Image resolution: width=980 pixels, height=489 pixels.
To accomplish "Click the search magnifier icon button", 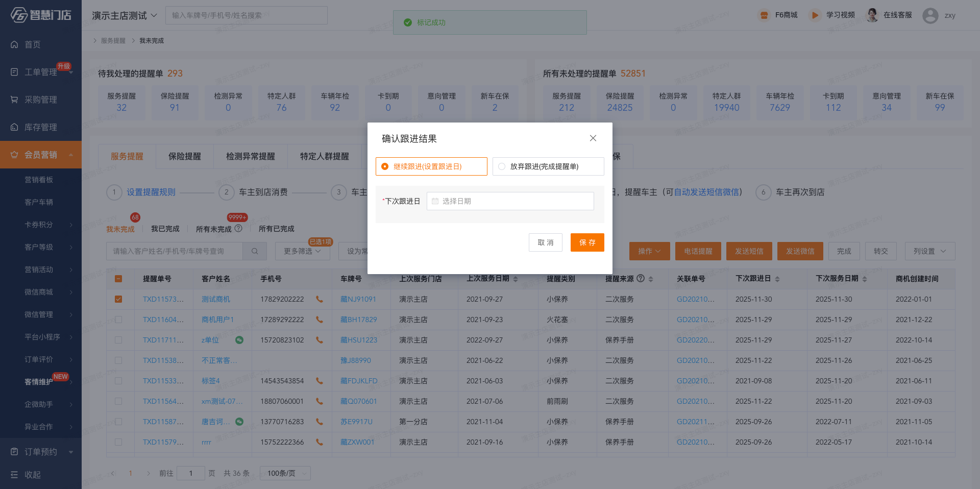I will 255,251.
